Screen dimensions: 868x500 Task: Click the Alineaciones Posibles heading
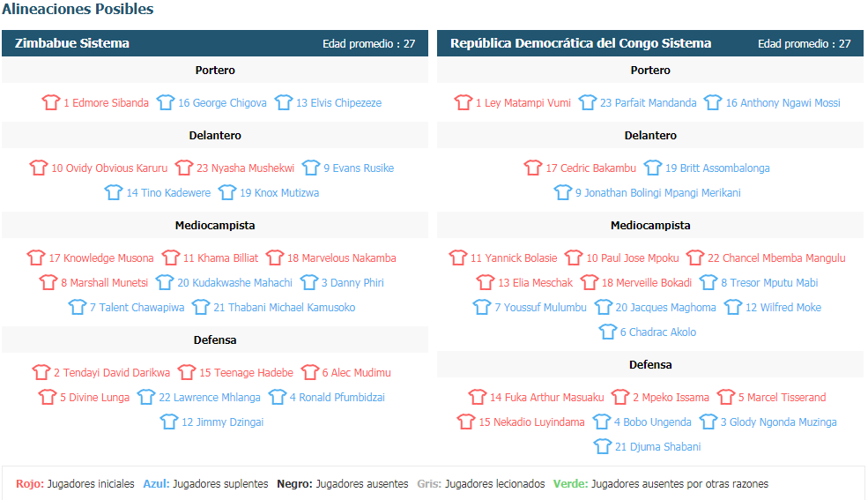pos(78,9)
